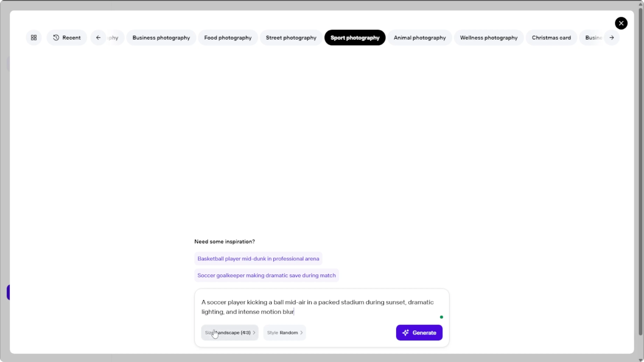Click the Generate button

click(419, 332)
